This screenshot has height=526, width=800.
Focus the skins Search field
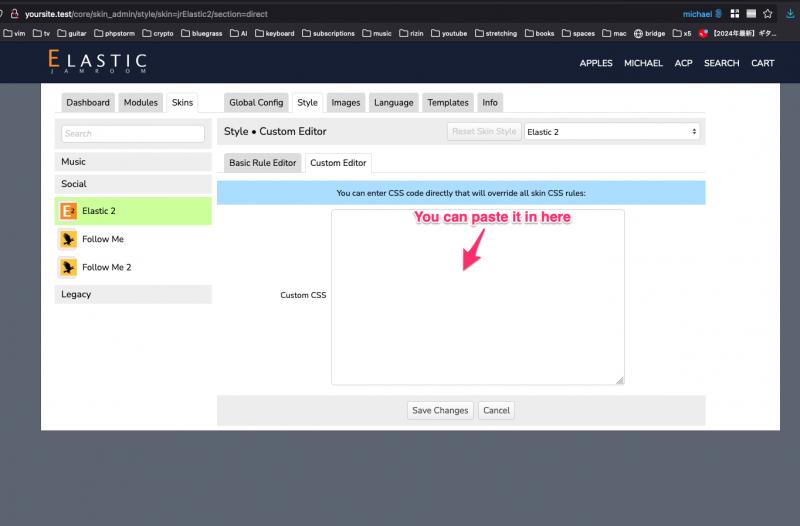[133, 134]
